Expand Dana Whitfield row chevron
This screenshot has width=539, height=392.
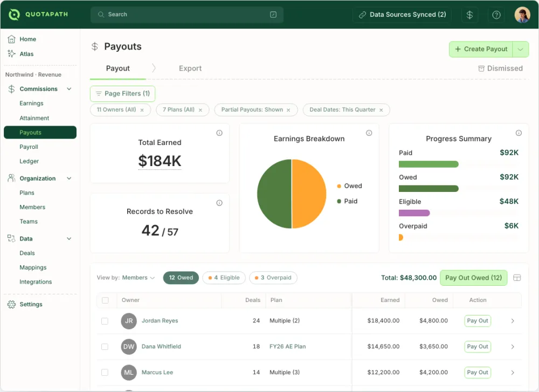[x=513, y=347]
